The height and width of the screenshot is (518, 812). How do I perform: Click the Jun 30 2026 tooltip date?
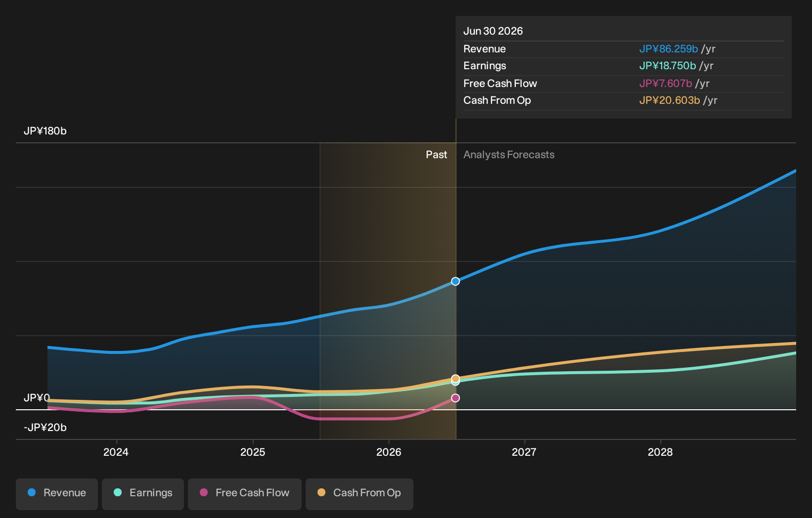tap(493, 31)
